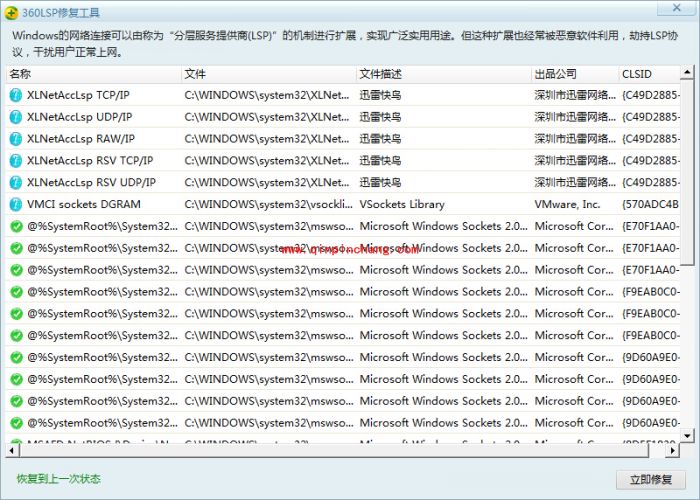Click green checkmark icon of first @%SystemRoot% entry
This screenshot has height=500, width=700.
[x=15, y=227]
